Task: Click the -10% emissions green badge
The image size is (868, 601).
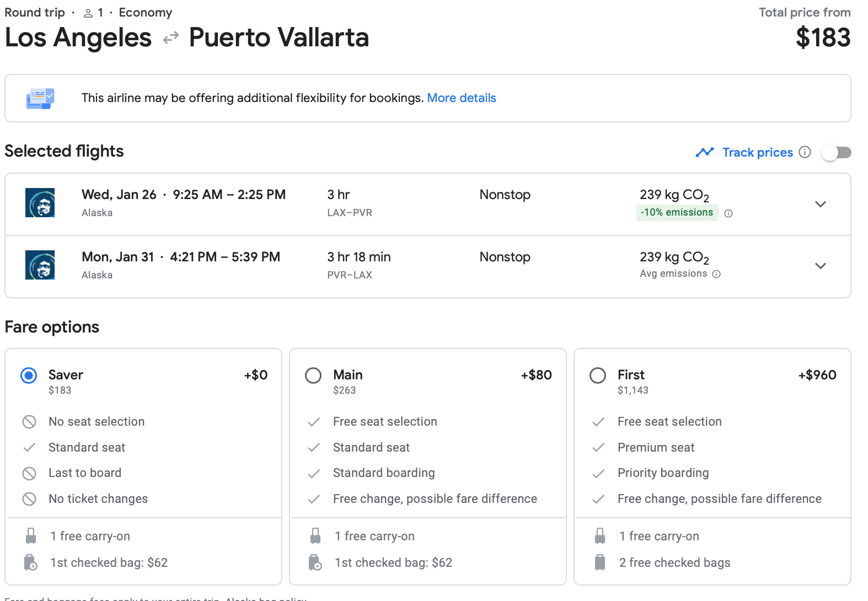Action: pyautogui.click(x=677, y=213)
